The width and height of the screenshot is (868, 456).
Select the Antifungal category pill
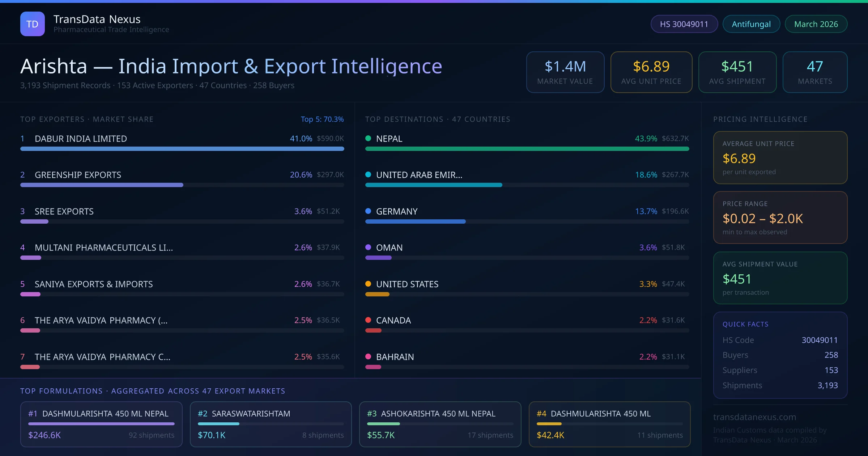[751, 24]
